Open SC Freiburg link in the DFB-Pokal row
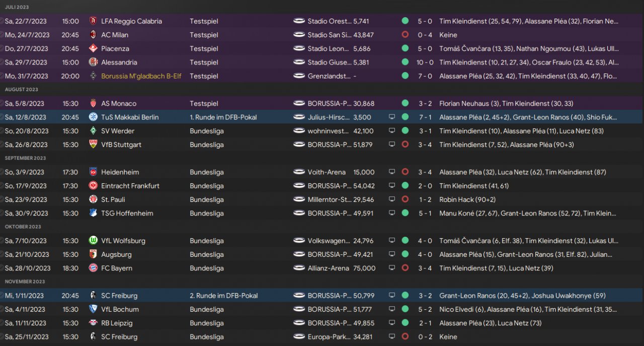Viewport: 644px width, 346px height. pyautogui.click(x=119, y=296)
